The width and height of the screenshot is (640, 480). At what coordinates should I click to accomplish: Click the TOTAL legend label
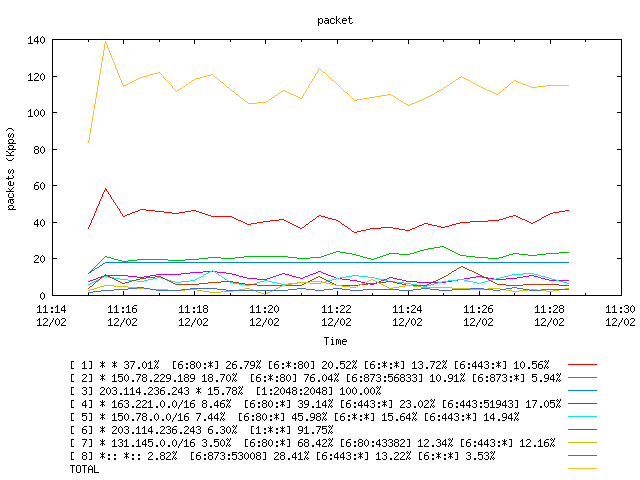click(x=84, y=469)
